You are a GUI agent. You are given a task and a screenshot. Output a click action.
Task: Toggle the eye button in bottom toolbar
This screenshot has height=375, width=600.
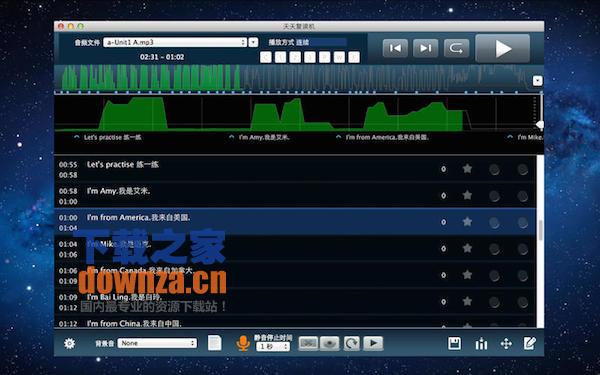pos(329,343)
